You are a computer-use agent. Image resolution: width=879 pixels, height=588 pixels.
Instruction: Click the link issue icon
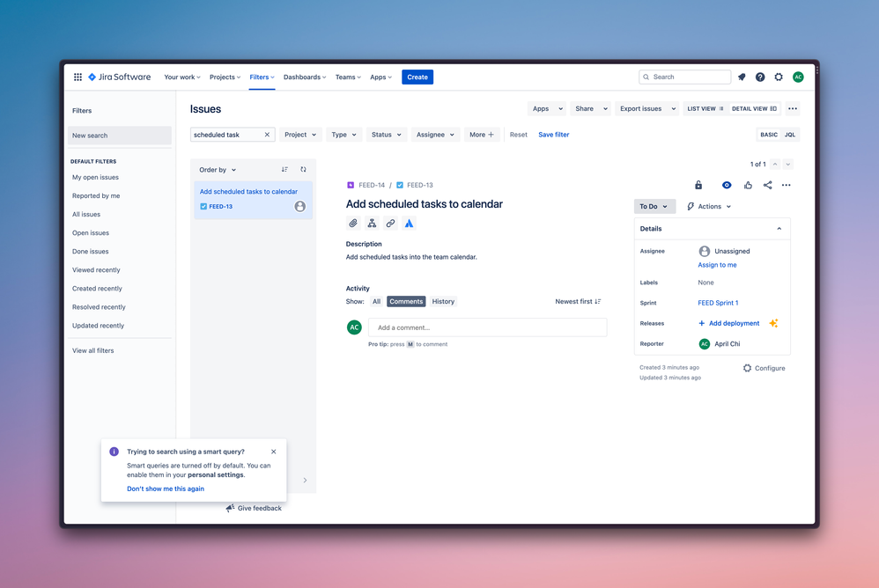[391, 224]
